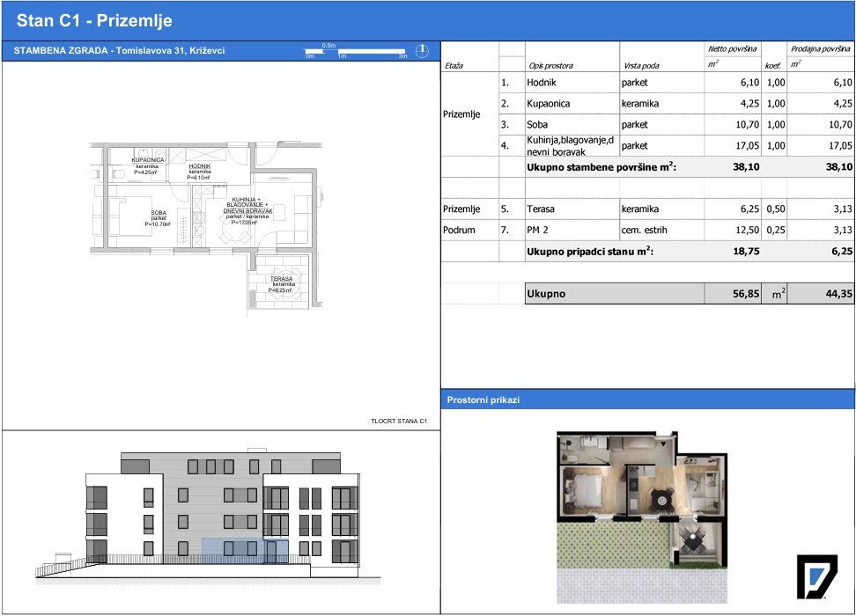
Task: Click the Stan C1 - Prizemlje title
Action: [x=94, y=21]
